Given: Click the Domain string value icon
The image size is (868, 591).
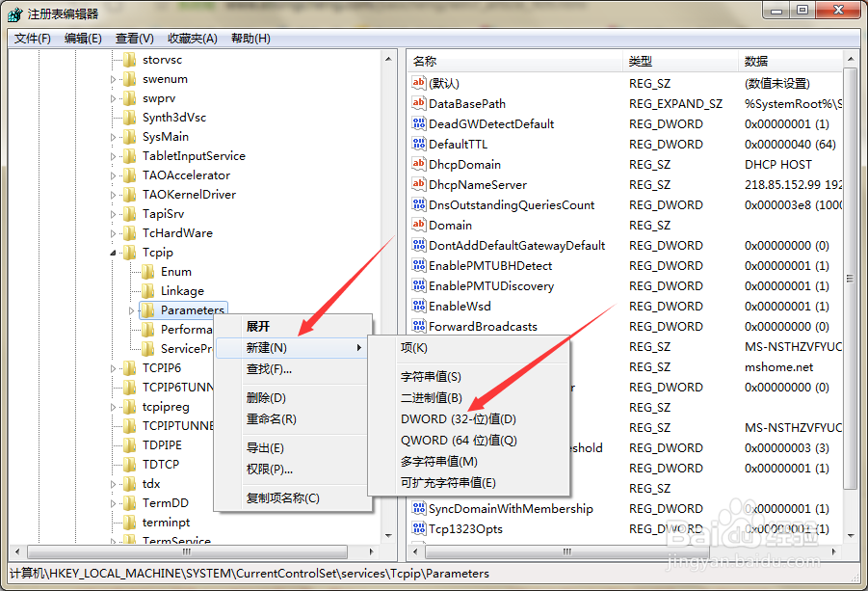Looking at the screenshot, I should [418, 225].
